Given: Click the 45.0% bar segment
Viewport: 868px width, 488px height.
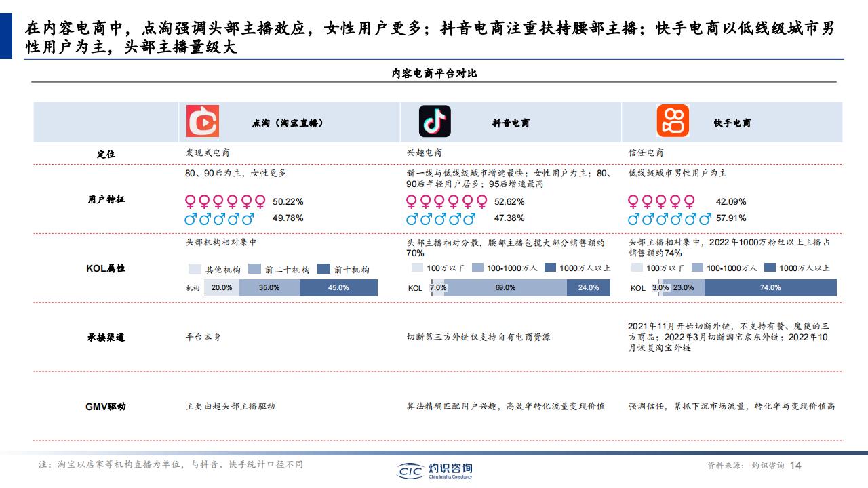Looking at the screenshot, I should (338, 287).
